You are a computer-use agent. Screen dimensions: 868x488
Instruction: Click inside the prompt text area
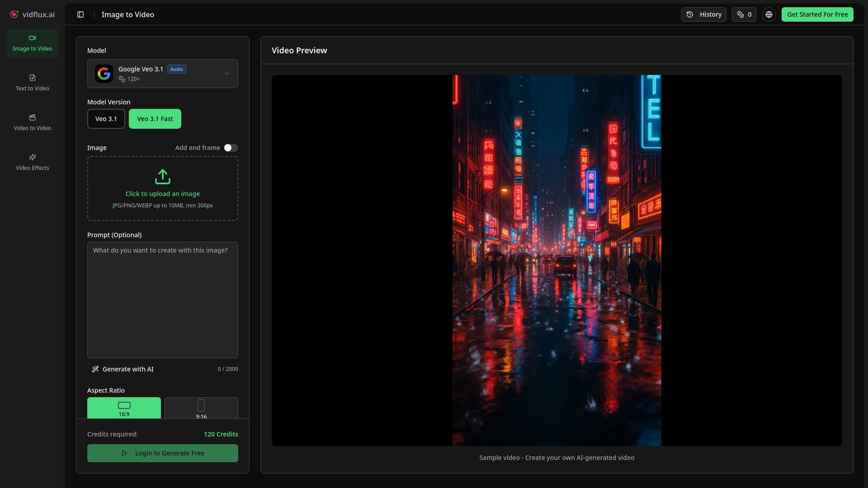(x=162, y=300)
